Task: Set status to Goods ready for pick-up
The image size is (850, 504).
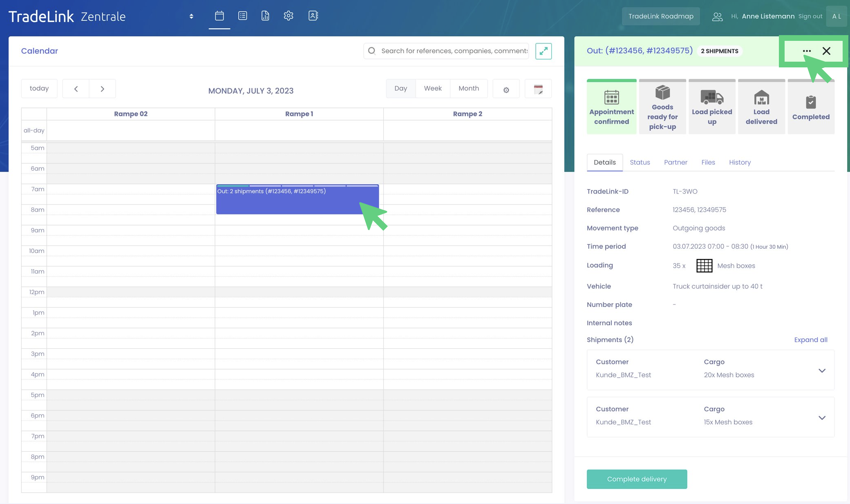Action: pos(662,107)
